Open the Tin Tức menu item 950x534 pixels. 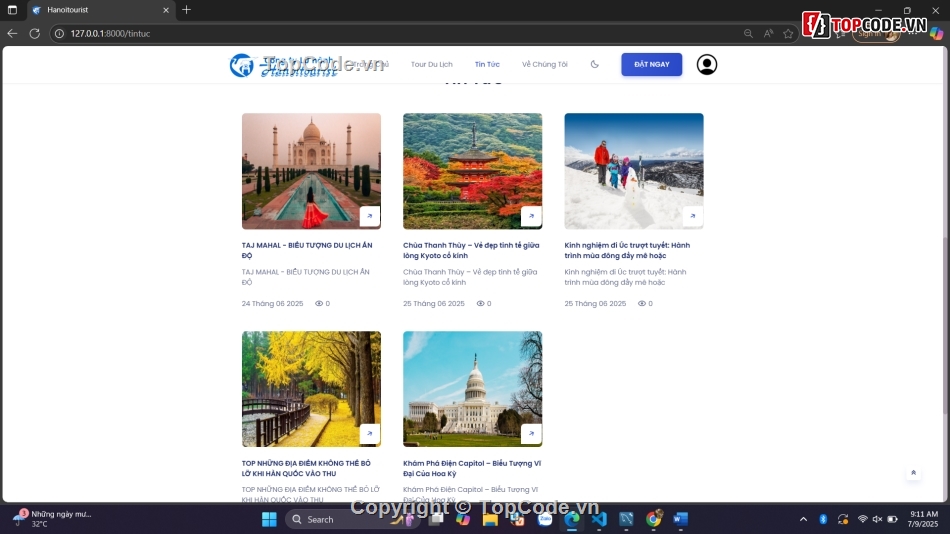coord(487,64)
